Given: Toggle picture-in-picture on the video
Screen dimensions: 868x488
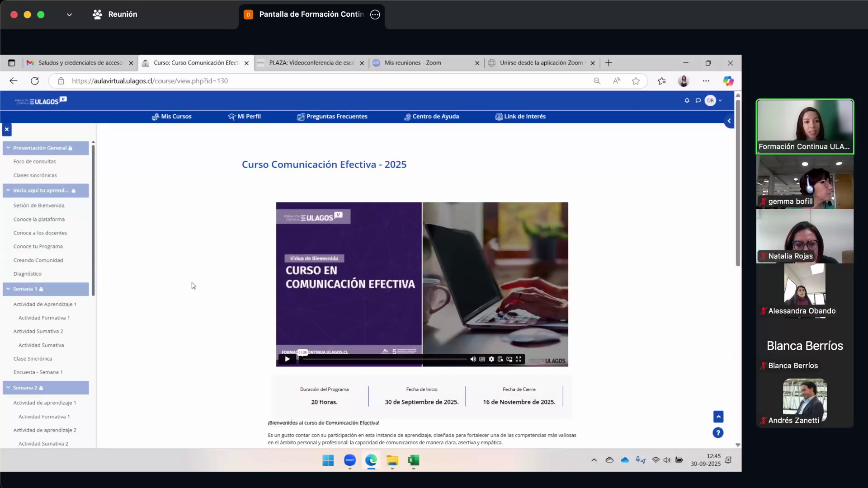Looking at the screenshot, I should tap(509, 359).
